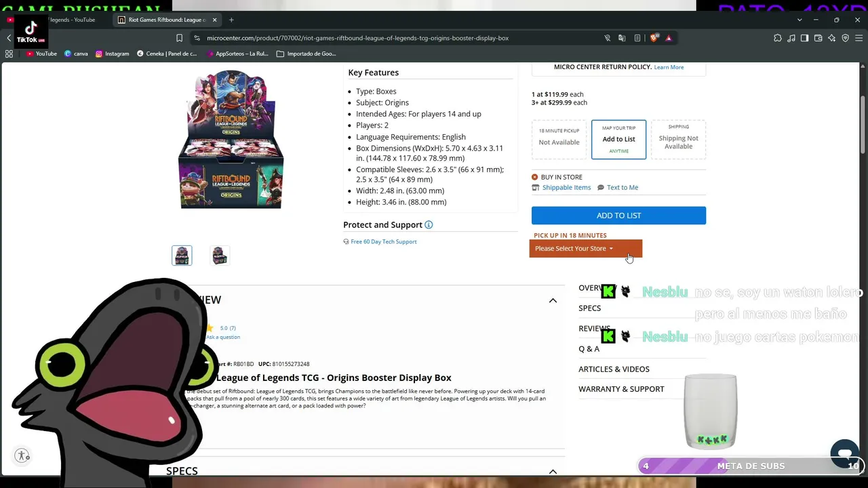
Task: Open the AppSorteos bookmark
Action: coord(237,54)
